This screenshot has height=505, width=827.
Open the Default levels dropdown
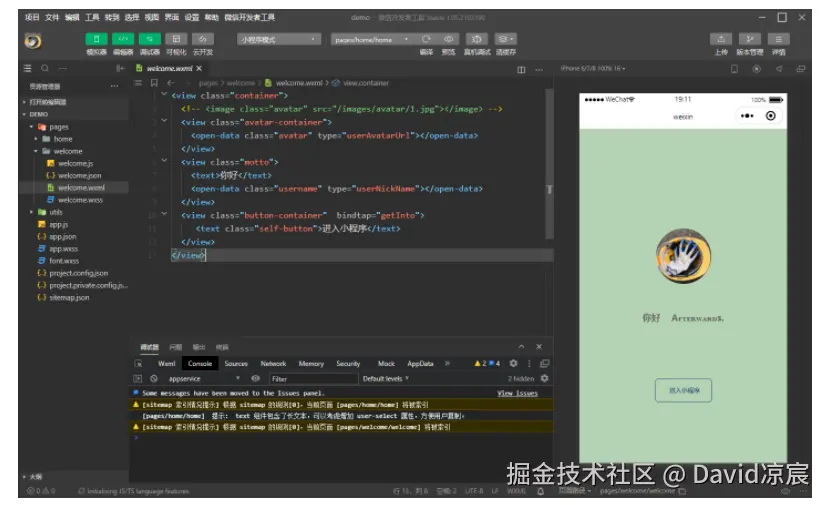(386, 378)
